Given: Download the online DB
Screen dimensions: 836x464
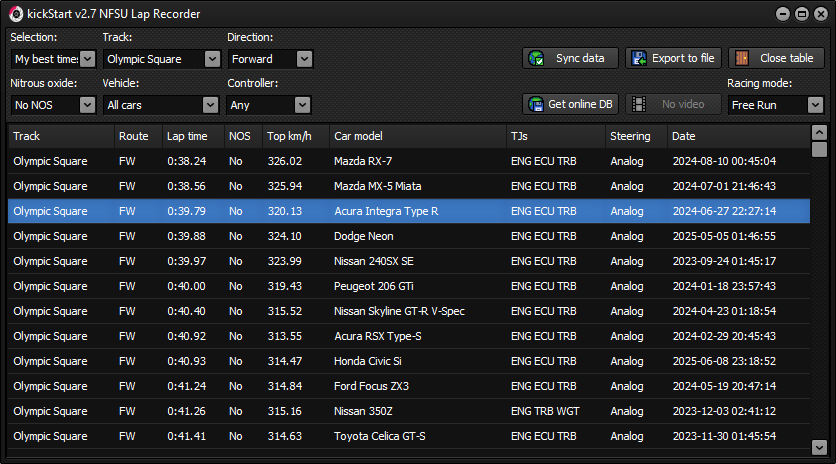Looking at the screenshot, I should (x=570, y=104).
